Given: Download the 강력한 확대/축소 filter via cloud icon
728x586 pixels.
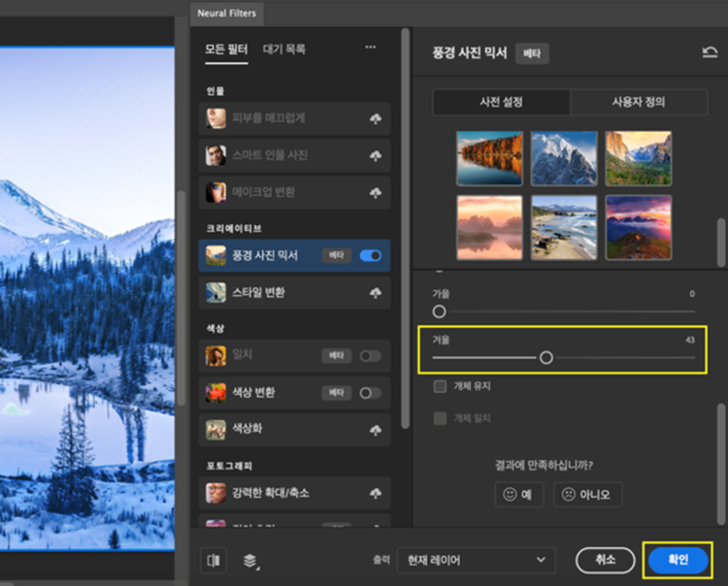Looking at the screenshot, I should pos(375,493).
